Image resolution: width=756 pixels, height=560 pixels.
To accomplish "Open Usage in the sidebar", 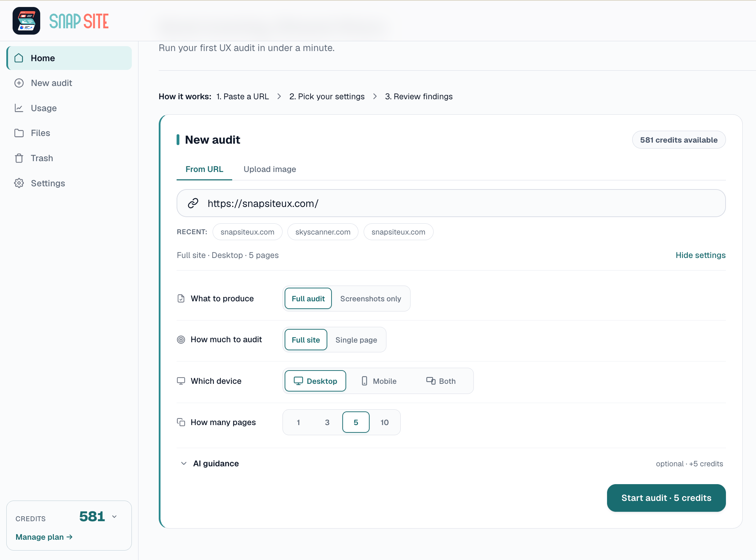I will point(69,108).
